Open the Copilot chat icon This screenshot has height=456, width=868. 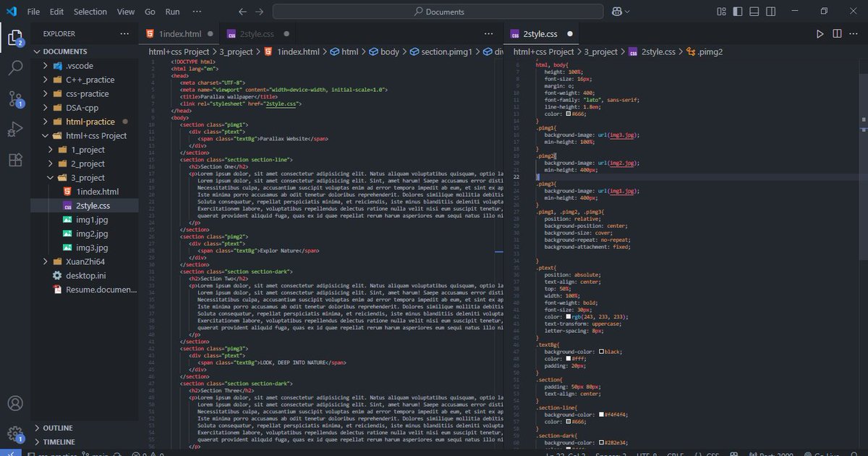(x=617, y=12)
